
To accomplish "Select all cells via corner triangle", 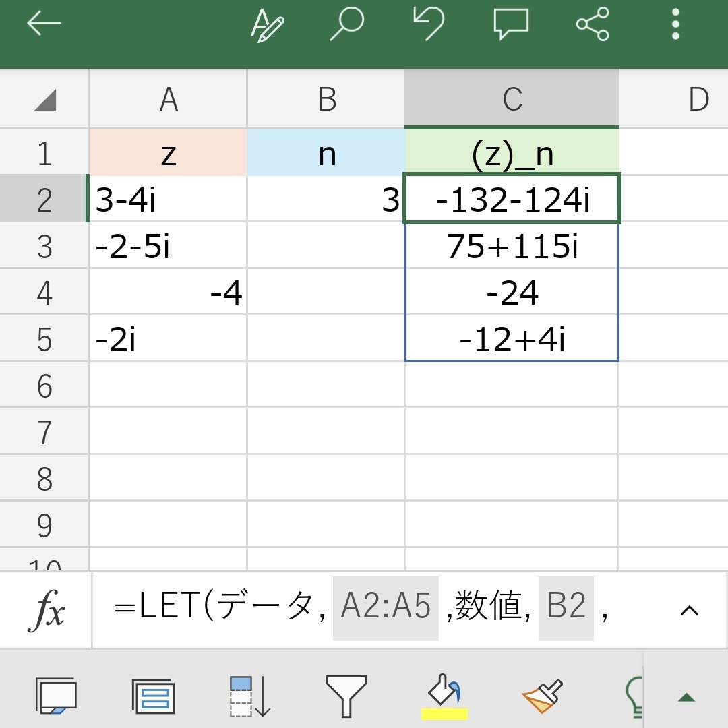I will tap(44, 100).
